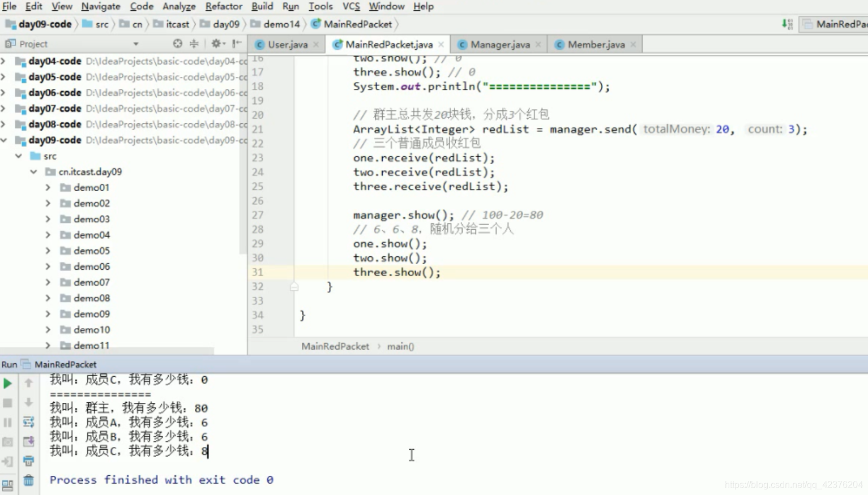Click the Rerun green play icon
Screen dimensions: 868x495
pos(7,384)
